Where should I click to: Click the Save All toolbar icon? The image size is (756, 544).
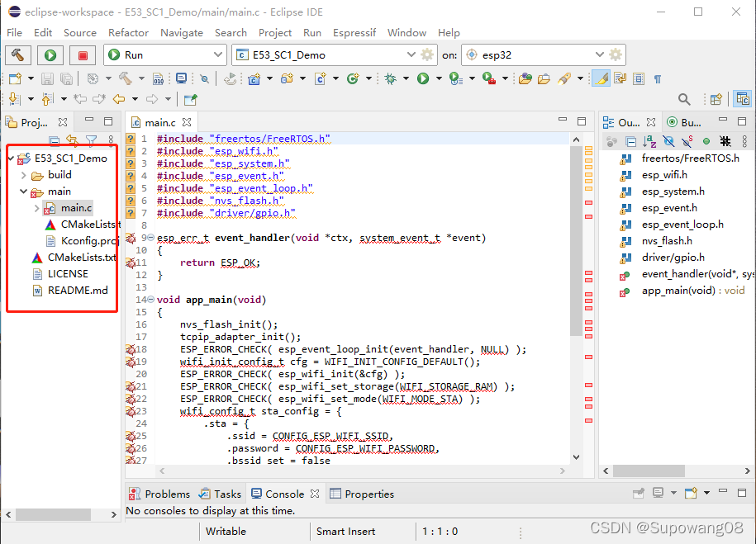pyautogui.click(x=67, y=78)
